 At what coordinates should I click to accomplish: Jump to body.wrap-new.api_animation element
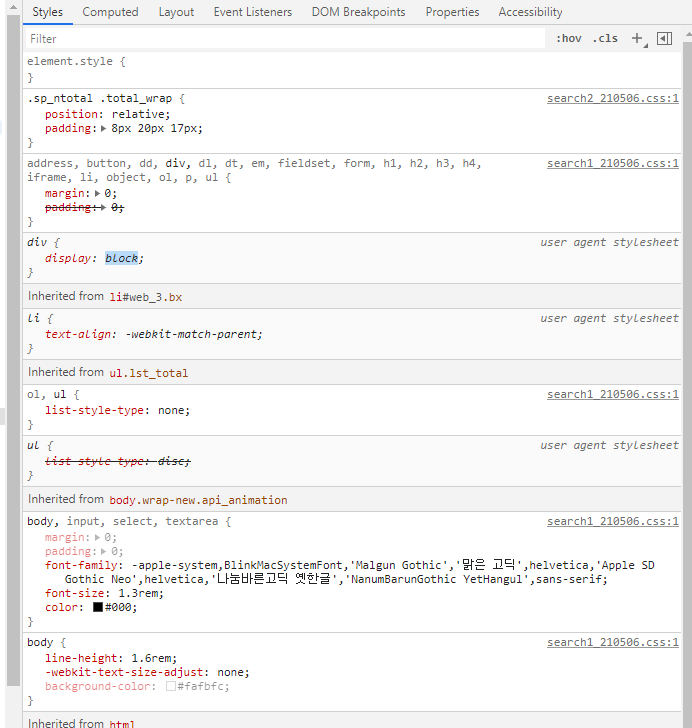(198, 500)
